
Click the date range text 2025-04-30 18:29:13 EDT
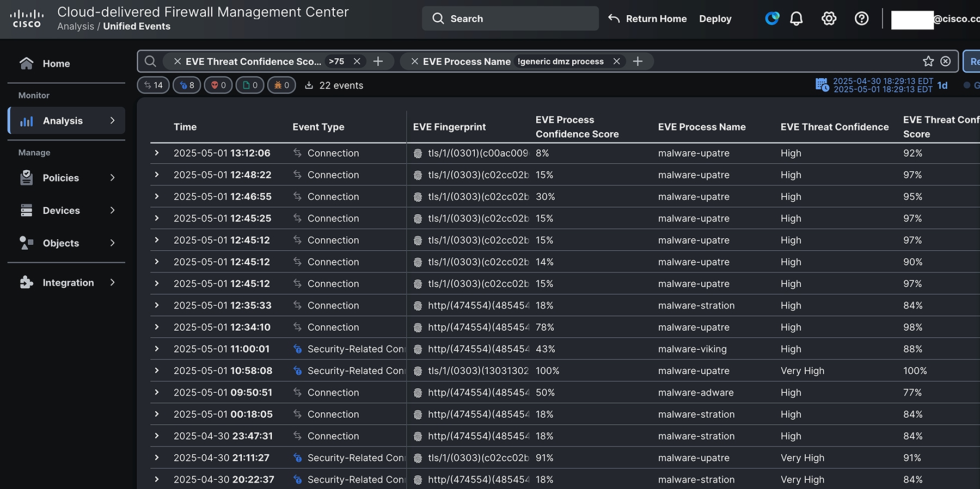[883, 81]
